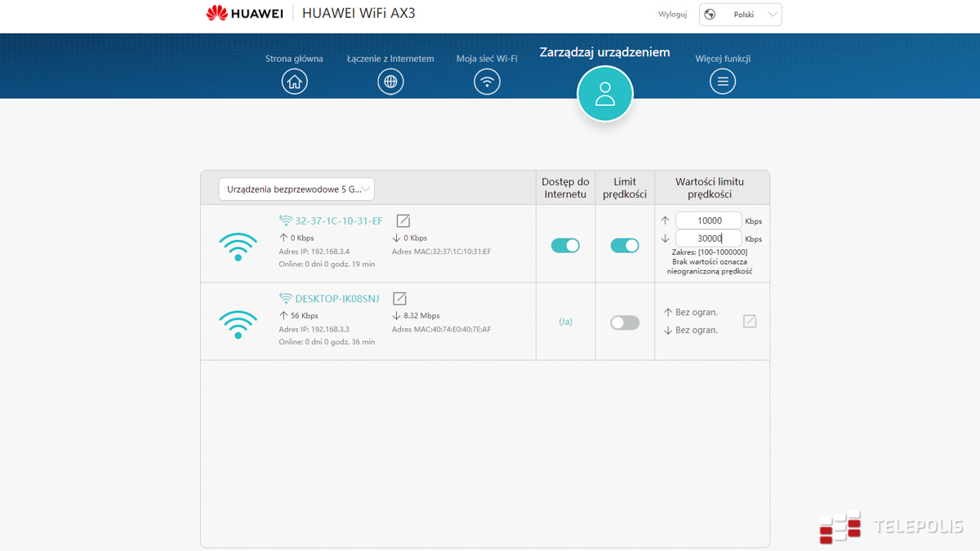
Task: Click the DESKTOP-IK08SNJ device name link
Action: click(336, 299)
